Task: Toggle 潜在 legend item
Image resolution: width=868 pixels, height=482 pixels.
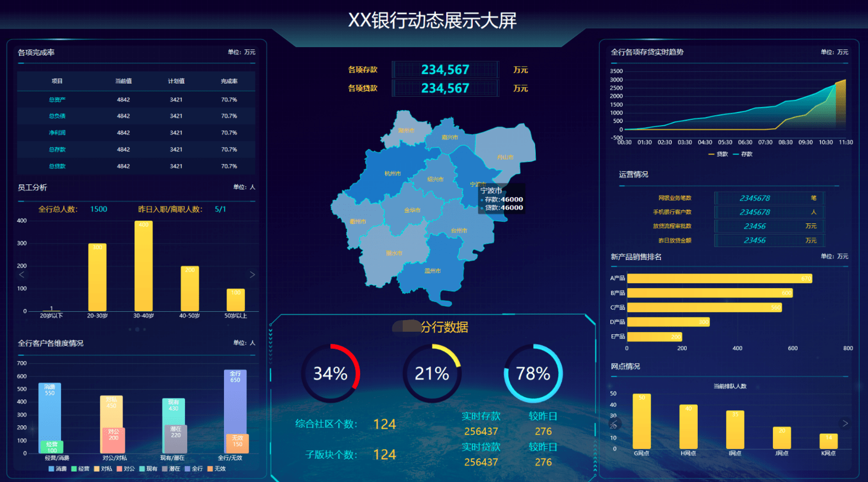Action: tap(171, 468)
